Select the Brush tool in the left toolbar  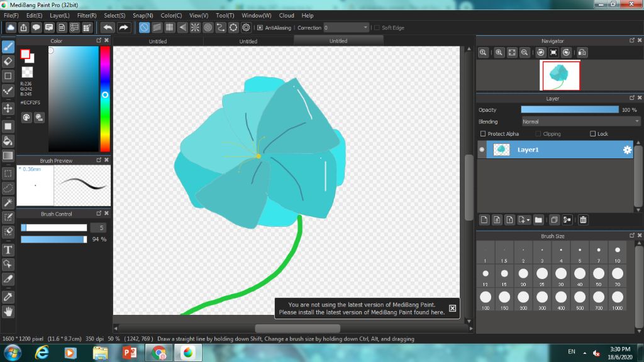(8, 47)
